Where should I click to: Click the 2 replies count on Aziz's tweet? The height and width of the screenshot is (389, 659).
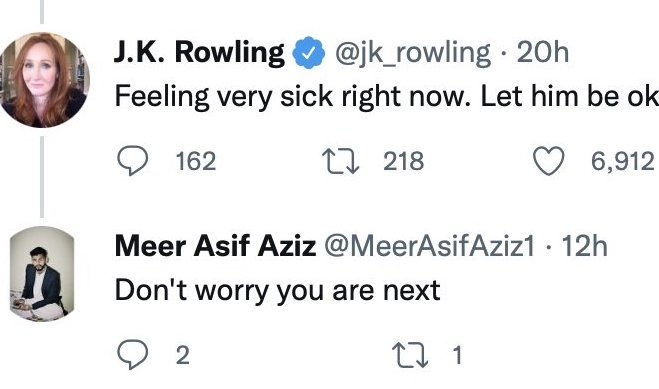182,356
